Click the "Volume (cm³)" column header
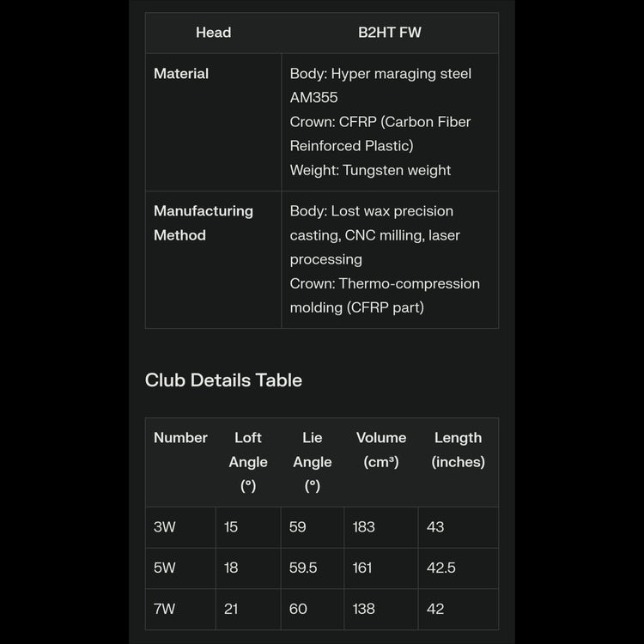 point(381,450)
